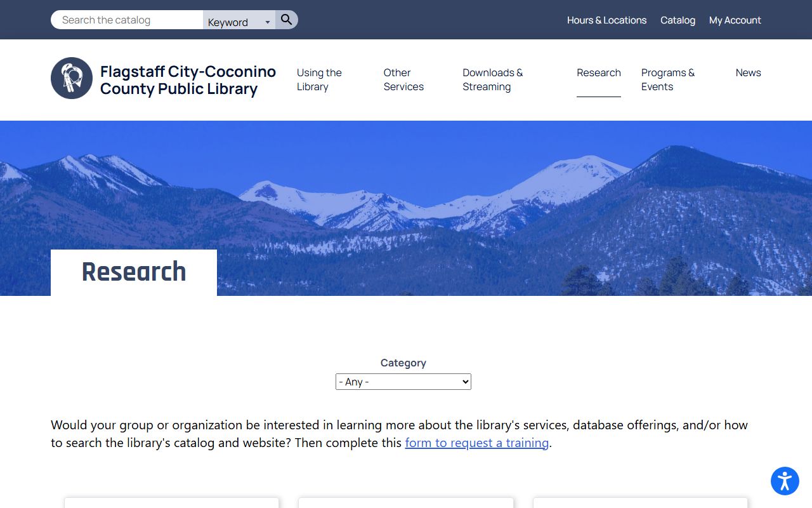Open My Account page

click(735, 20)
